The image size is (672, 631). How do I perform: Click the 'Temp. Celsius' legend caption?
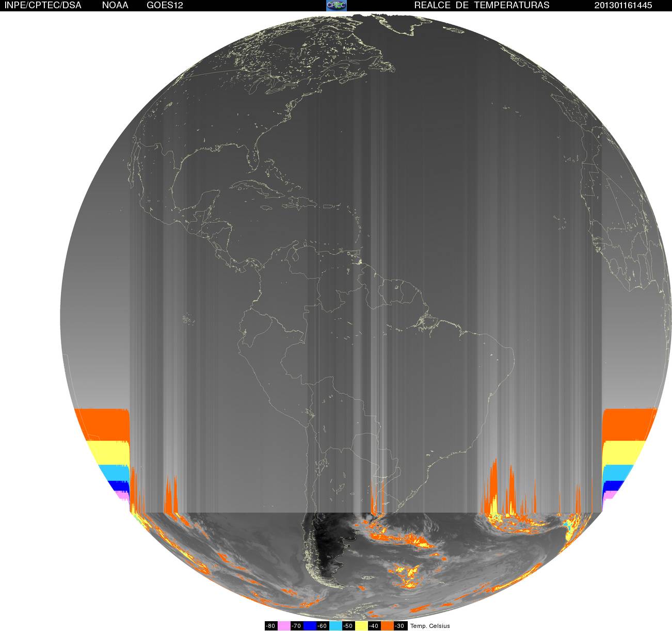(430, 626)
